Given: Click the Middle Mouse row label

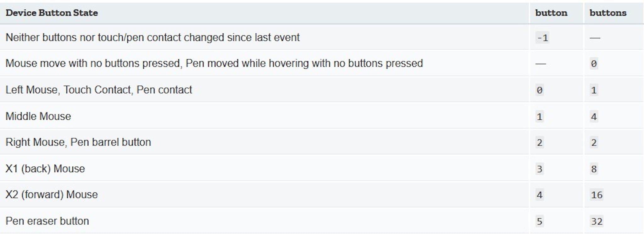Looking at the screenshot, I should pyautogui.click(x=38, y=116).
